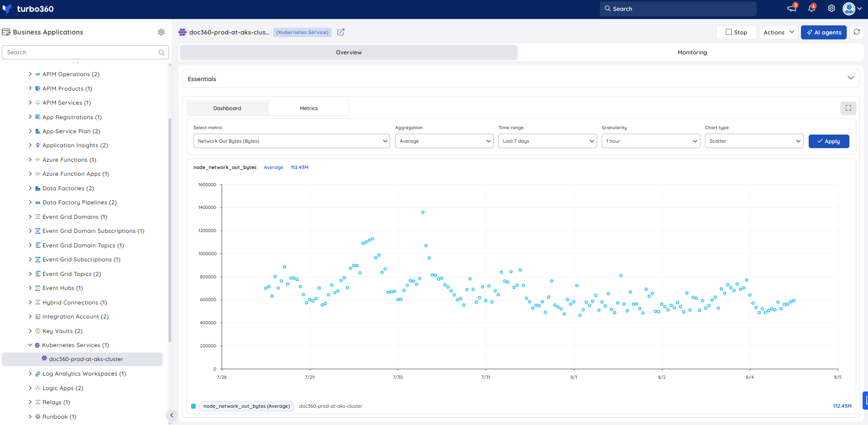Image resolution: width=868 pixels, height=425 pixels.
Task: Expand the Integration Account node
Action: [x=30, y=317]
